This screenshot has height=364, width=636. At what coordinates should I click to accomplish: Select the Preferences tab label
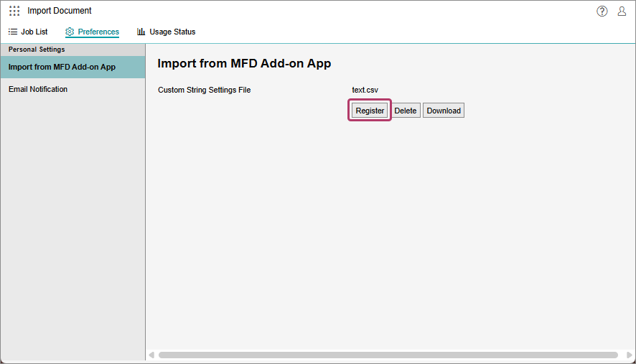tap(98, 32)
